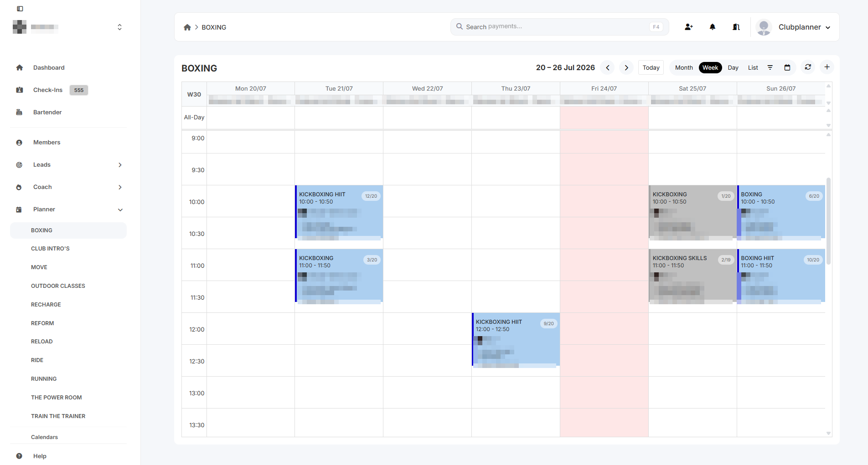Open Saturday 10:00 KICKBOXING class

[x=692, y=212]
